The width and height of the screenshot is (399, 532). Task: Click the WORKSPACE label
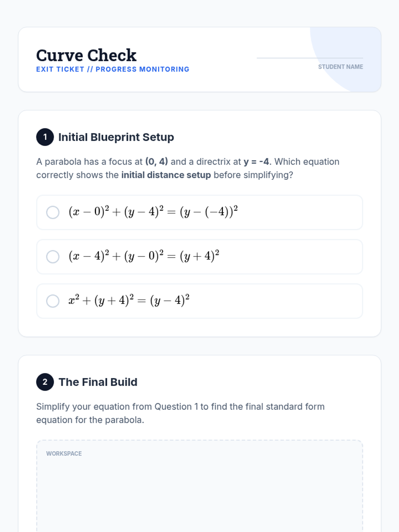coord(64,454)
